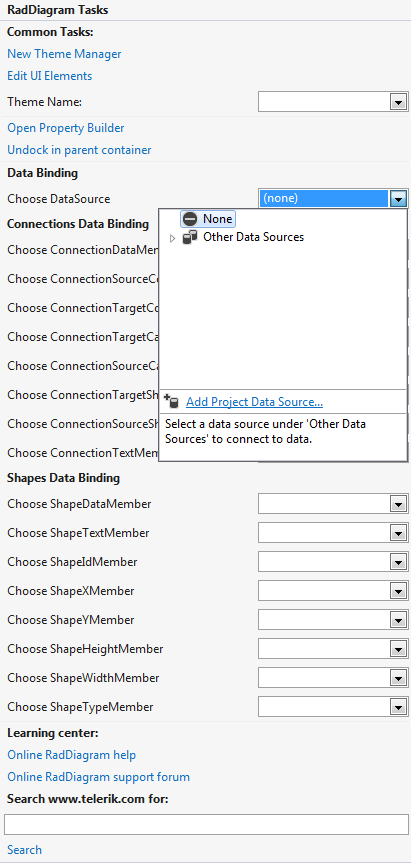Click the Theme Name label

[44, 102]
